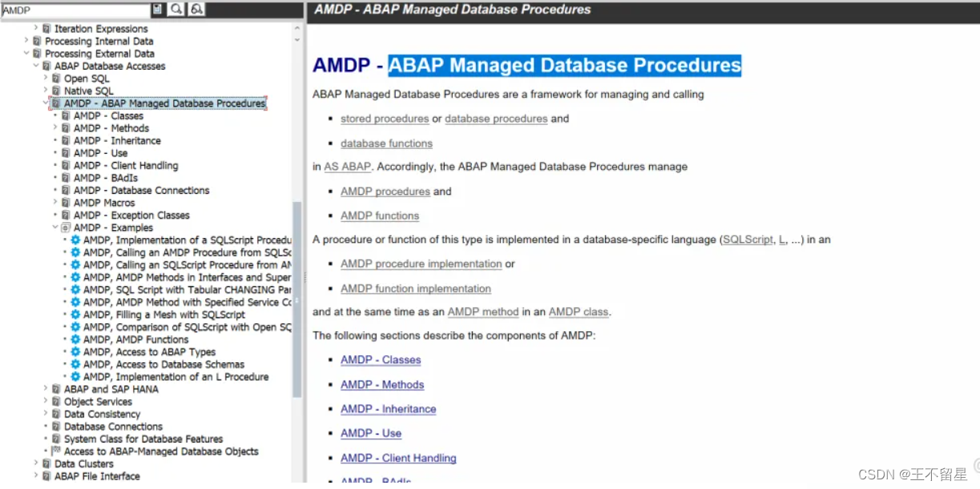Expand the AMDP - Methods node
This screenshot has width=980, height=489.
55,128
